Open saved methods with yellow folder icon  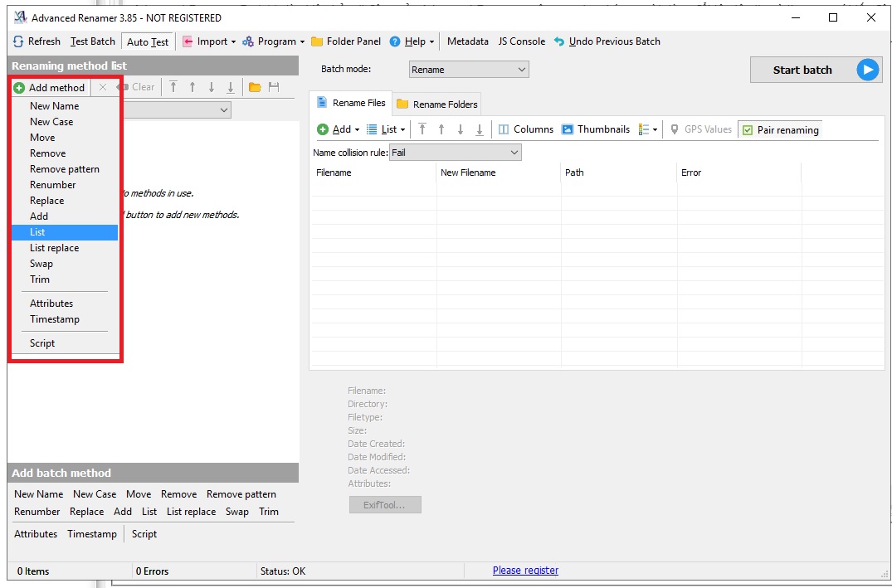pos(255,87)
